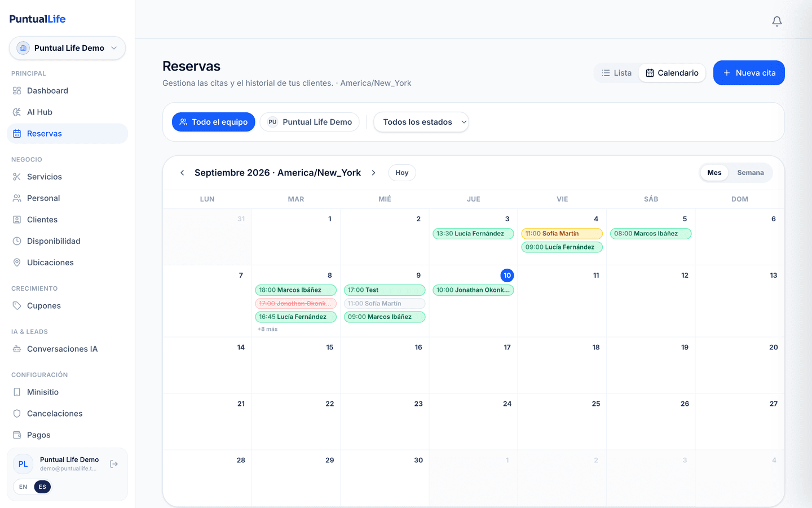Viewport: 812px width, 508px height.
Task: Go to Disponibilidad page
Action: click(67, 241)
